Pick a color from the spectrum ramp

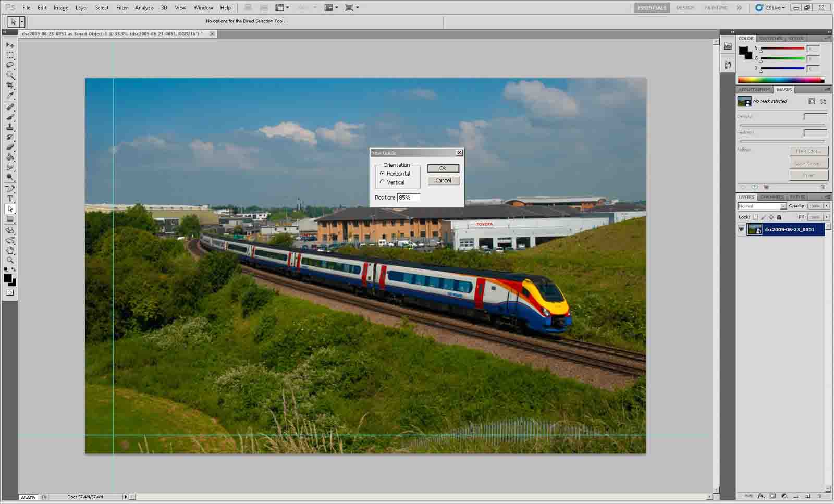point(781,80)
